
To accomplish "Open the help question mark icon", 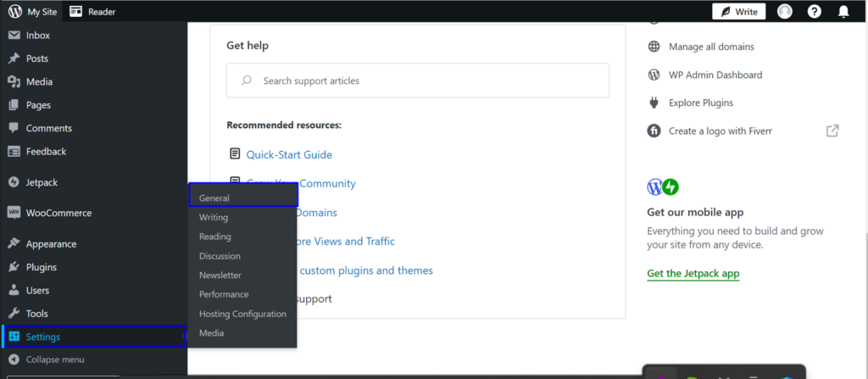I will (x=815, y=11).
